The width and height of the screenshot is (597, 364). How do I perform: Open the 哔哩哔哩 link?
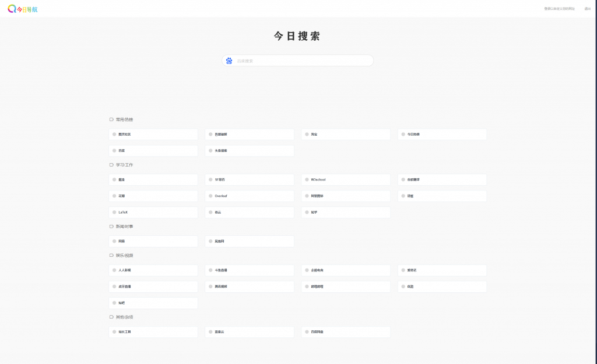click(346, 287)
